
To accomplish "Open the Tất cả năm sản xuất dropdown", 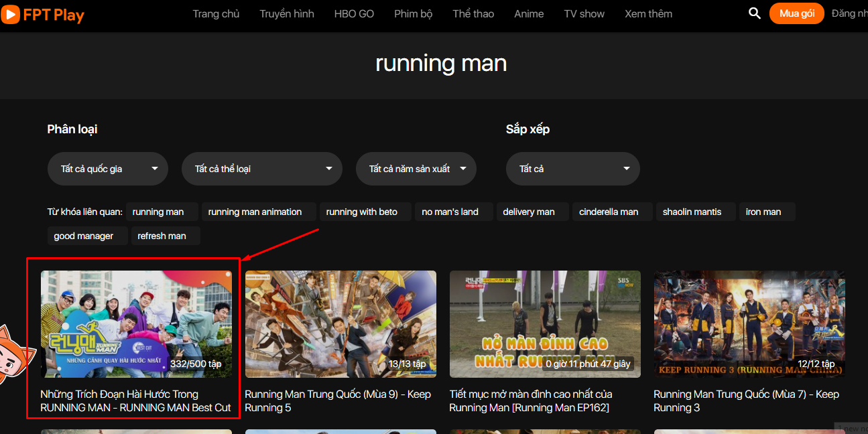I will click(416, 169).
